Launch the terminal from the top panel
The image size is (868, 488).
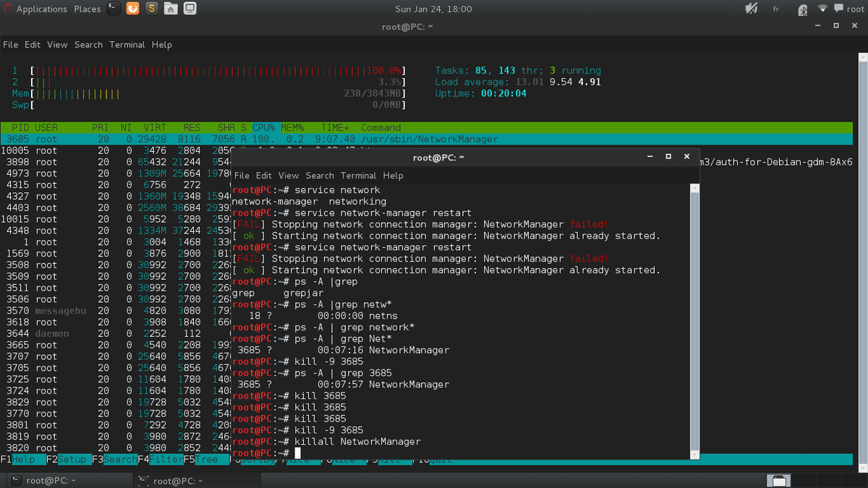click(x=114, y=9)
